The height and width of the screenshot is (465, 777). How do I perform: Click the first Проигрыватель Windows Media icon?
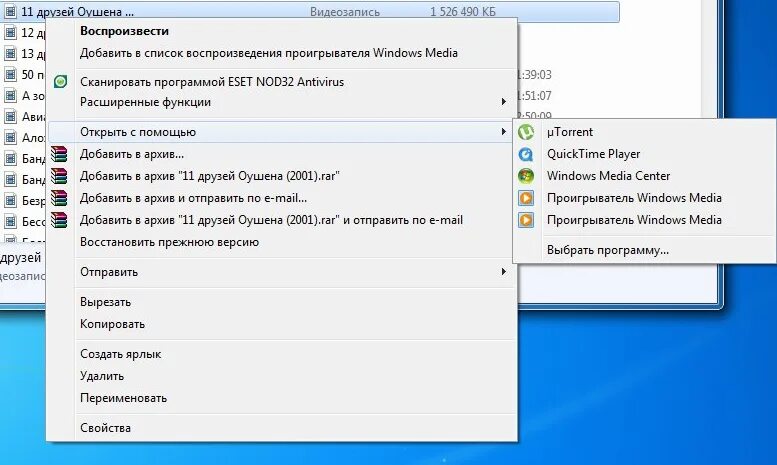(x=526, y=198)
